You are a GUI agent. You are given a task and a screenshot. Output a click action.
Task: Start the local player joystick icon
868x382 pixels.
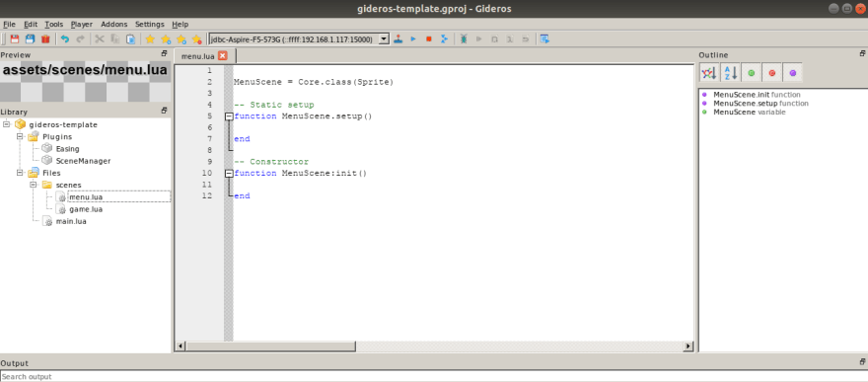pyautogui.click(x=398, y=39)
